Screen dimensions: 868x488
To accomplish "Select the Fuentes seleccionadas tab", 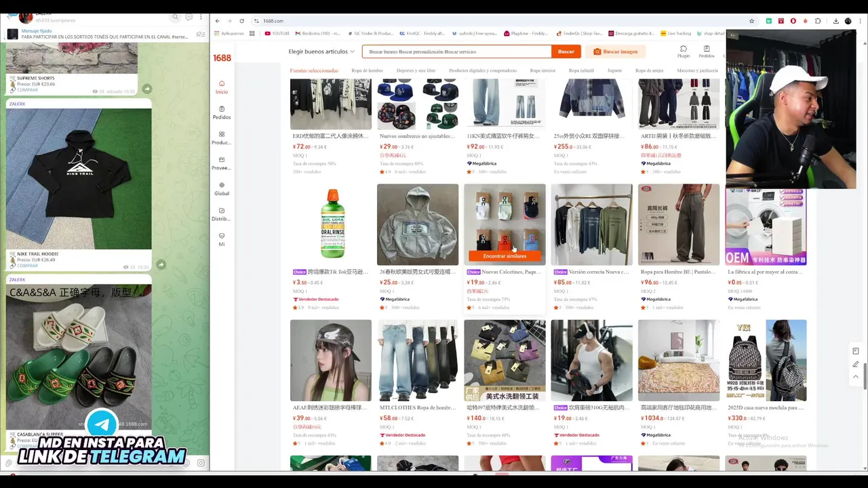I will click(314, 70).
